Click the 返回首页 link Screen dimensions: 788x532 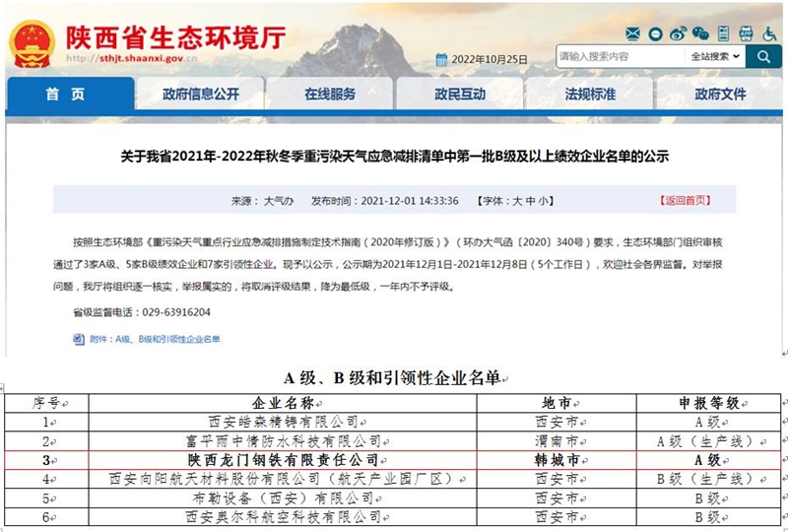683,201
